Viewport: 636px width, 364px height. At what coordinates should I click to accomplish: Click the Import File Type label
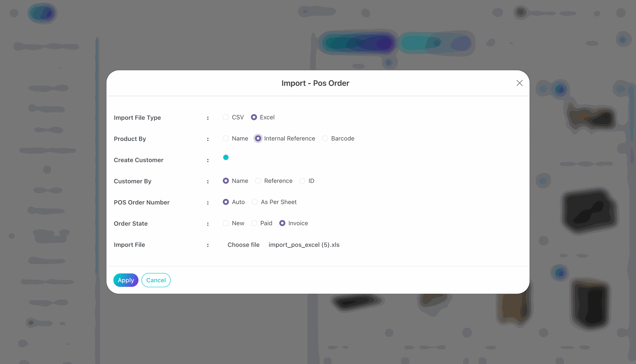click(137, 118)
